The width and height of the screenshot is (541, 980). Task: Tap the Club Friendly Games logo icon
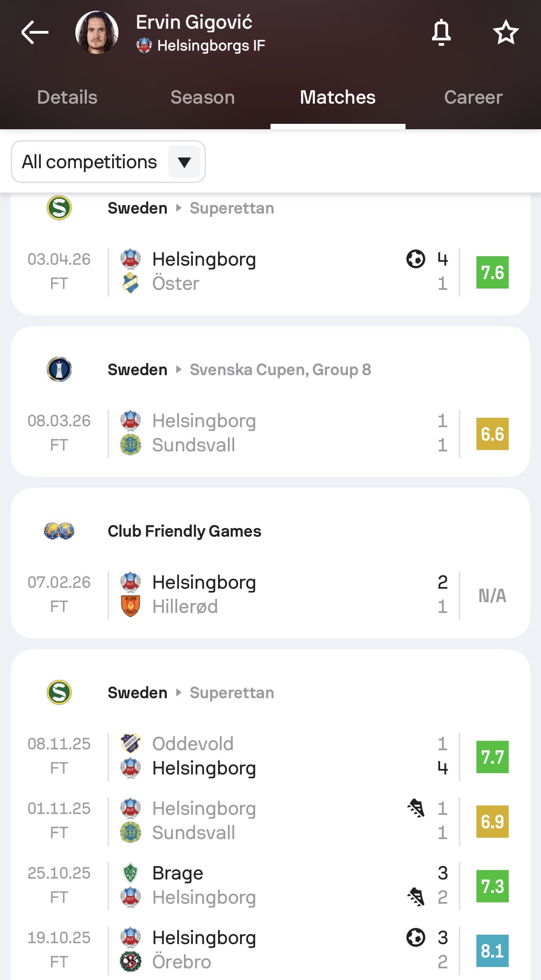[59, 531]
